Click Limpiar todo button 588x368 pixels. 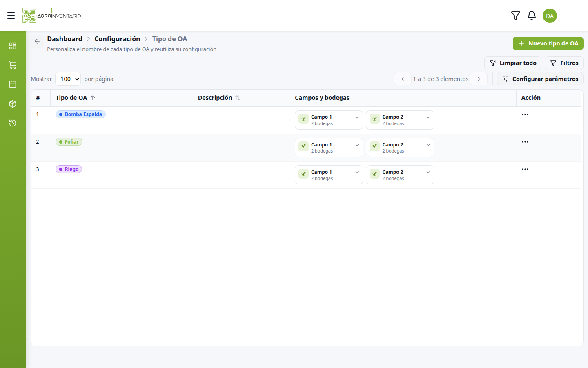pyautogui.click(x=513, y=63)
